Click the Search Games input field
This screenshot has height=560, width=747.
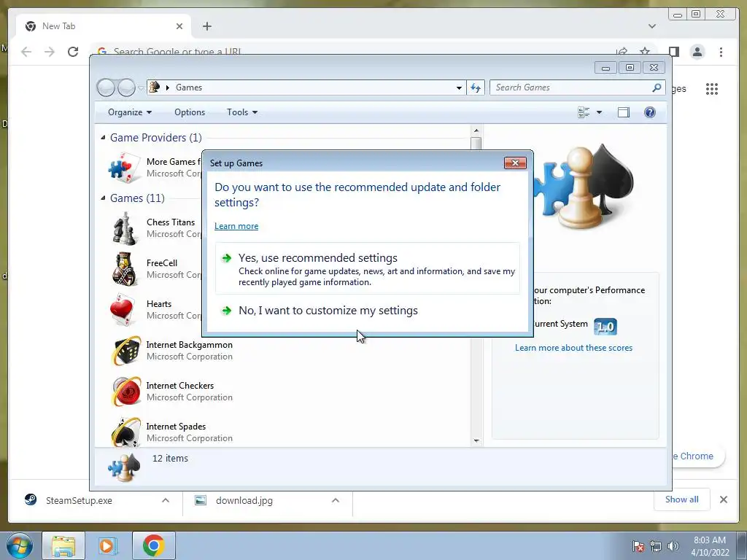pyautogui.click(x=569, y=87)
